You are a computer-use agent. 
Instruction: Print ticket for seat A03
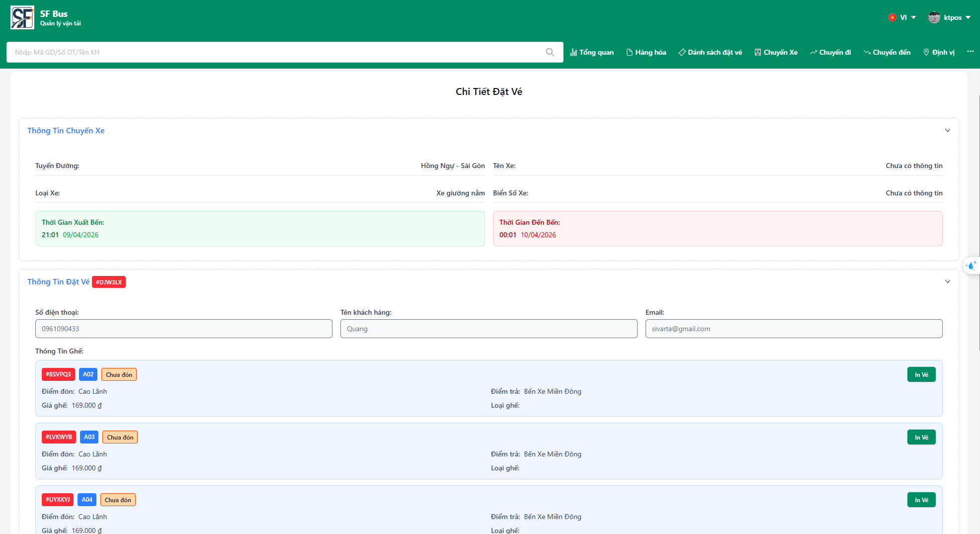pyautogui.click(x=921, y=437)
